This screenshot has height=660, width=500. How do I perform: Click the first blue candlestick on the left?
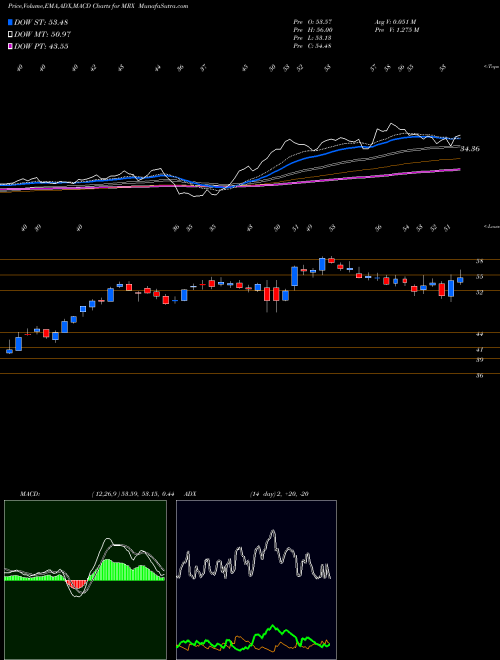point(9,351)
